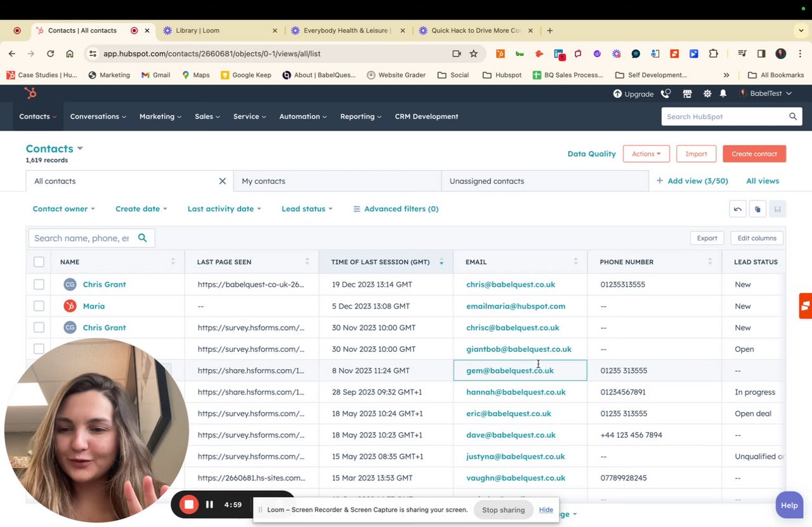Open the Contacts navigation menu

point(37,117)
